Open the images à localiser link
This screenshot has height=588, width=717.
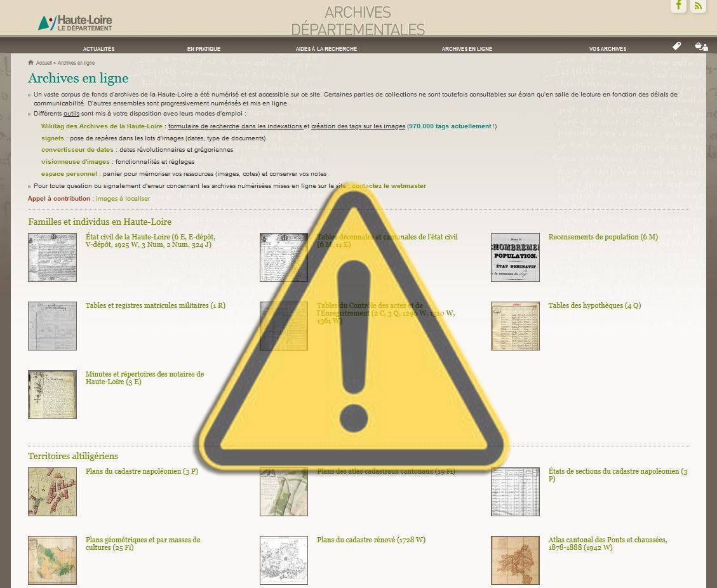[124, 198]
